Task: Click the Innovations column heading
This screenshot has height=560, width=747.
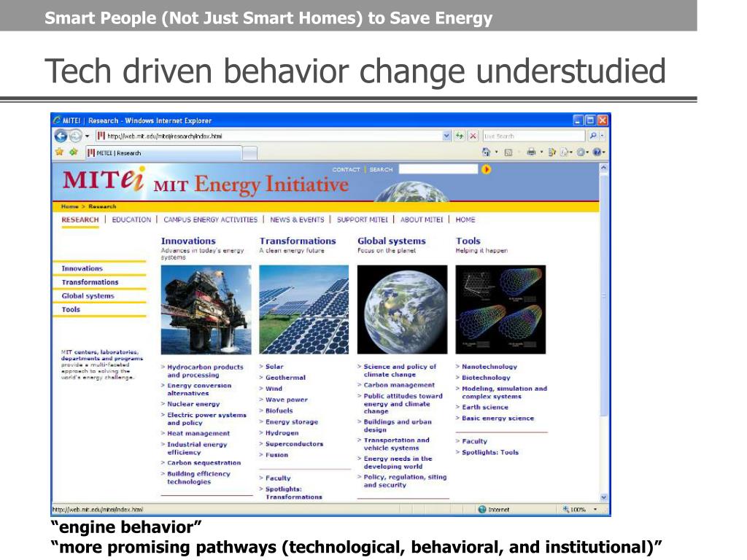Action: [188, 241]
